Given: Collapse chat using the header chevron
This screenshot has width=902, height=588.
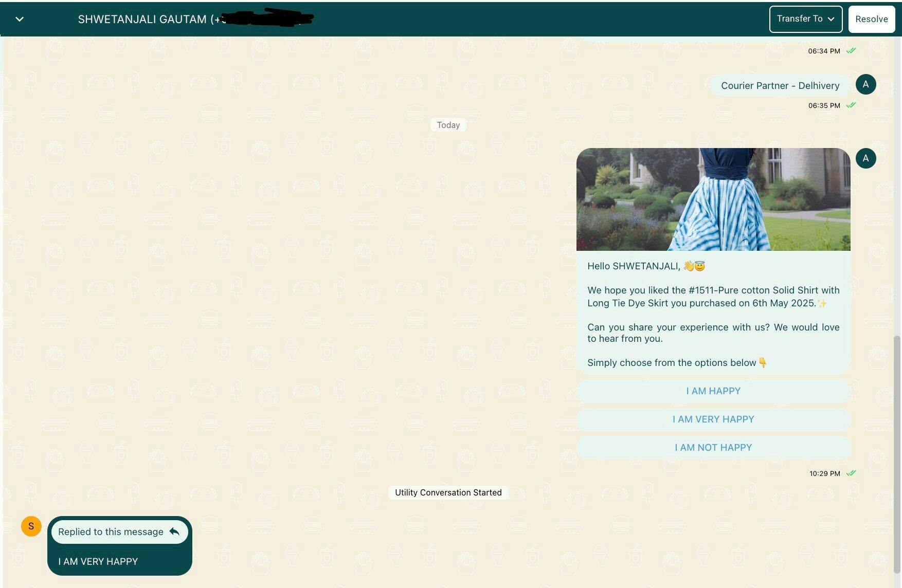Looking at the screenshot, I should [x=20, y=20].
